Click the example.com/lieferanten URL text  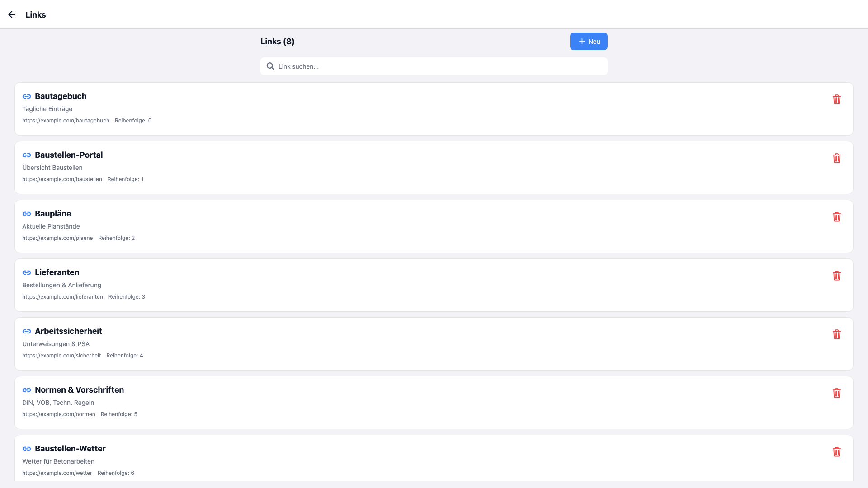tap(62, 297)
